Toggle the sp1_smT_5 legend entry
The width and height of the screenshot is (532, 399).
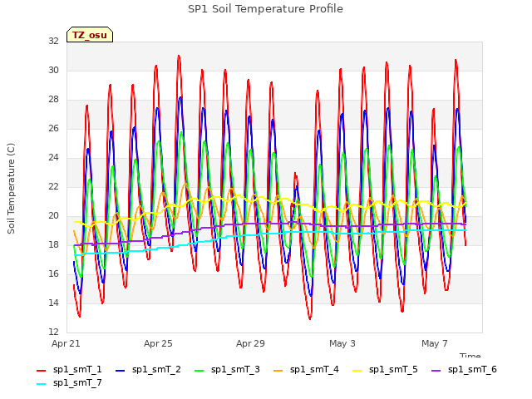coord(386,370)
